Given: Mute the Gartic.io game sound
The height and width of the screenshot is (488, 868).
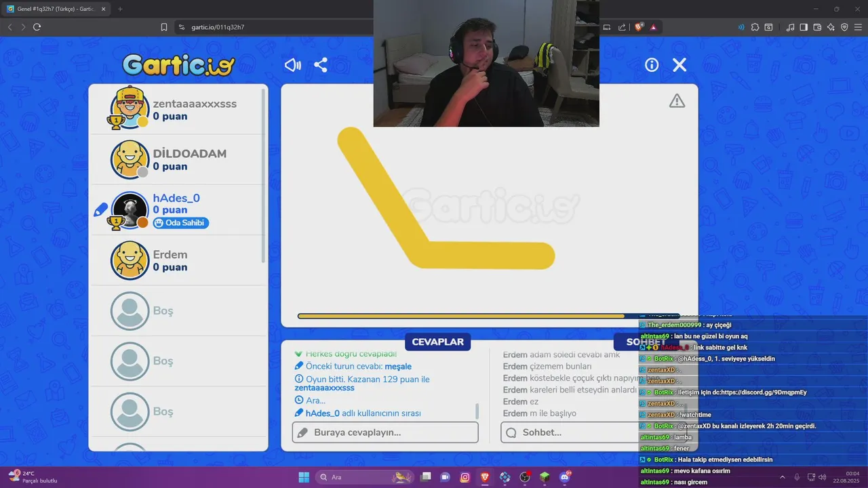Looking at the screenshot, I should pyautogui.click(x=293, y=65).
